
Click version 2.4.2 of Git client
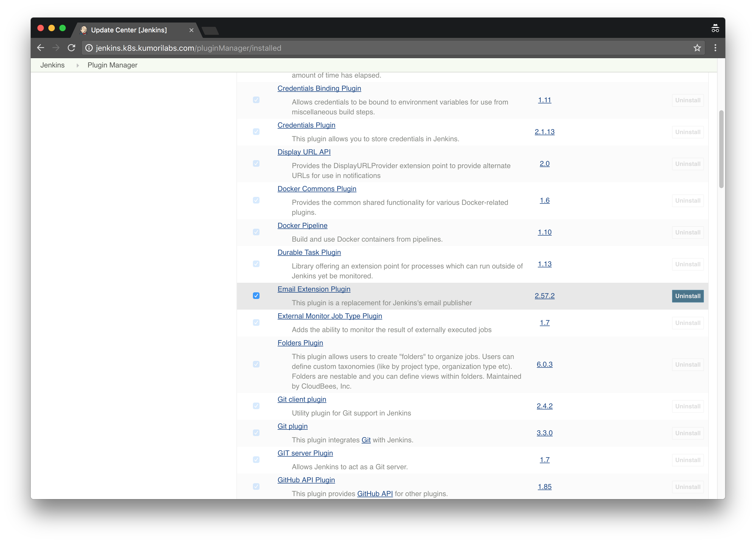point(544,406)
